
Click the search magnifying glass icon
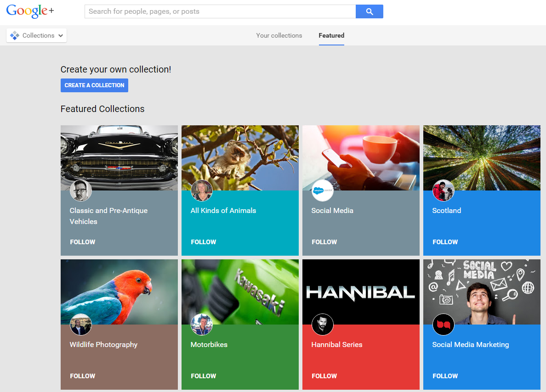[x=369, y=11]
